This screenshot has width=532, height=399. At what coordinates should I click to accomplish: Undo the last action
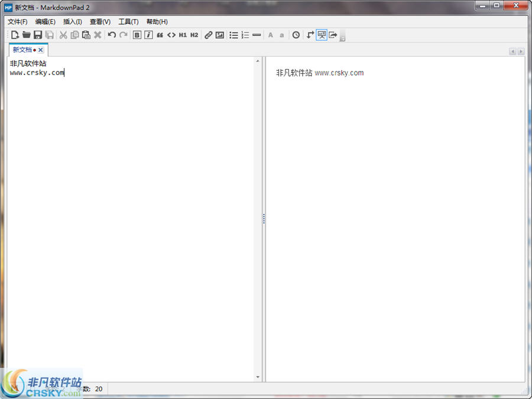[x=112, y=35]
